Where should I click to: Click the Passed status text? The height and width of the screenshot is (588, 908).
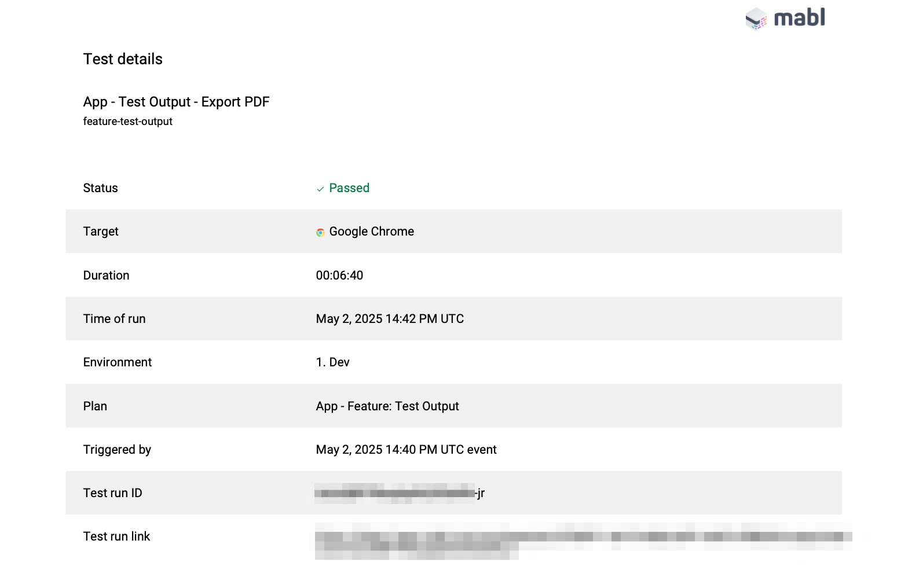349,188
